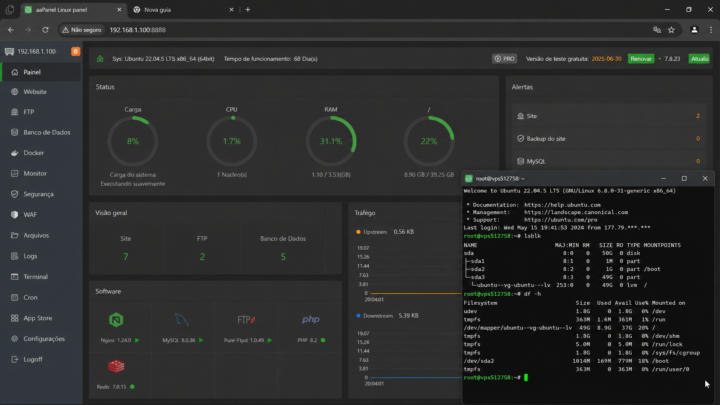Open the Backup do site alert row

609,139
